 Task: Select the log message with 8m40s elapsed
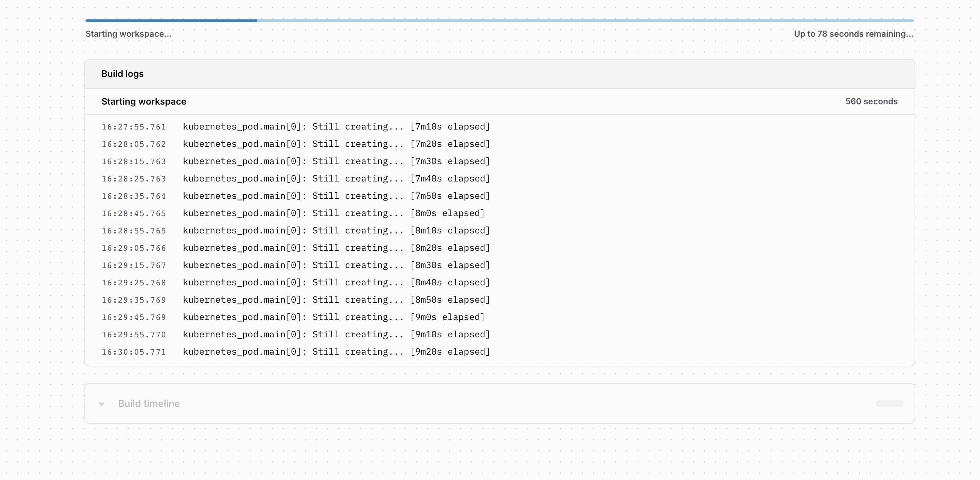coord(336,283)
